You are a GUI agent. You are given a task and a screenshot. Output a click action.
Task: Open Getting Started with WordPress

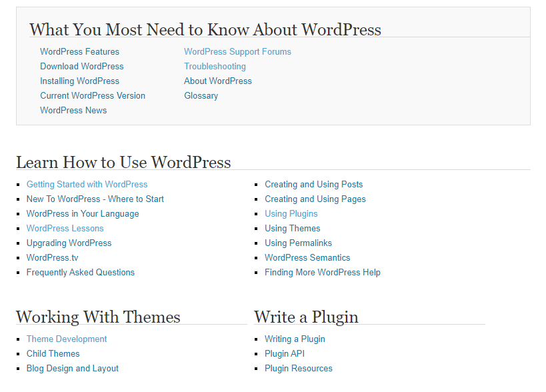pos(87,184)
